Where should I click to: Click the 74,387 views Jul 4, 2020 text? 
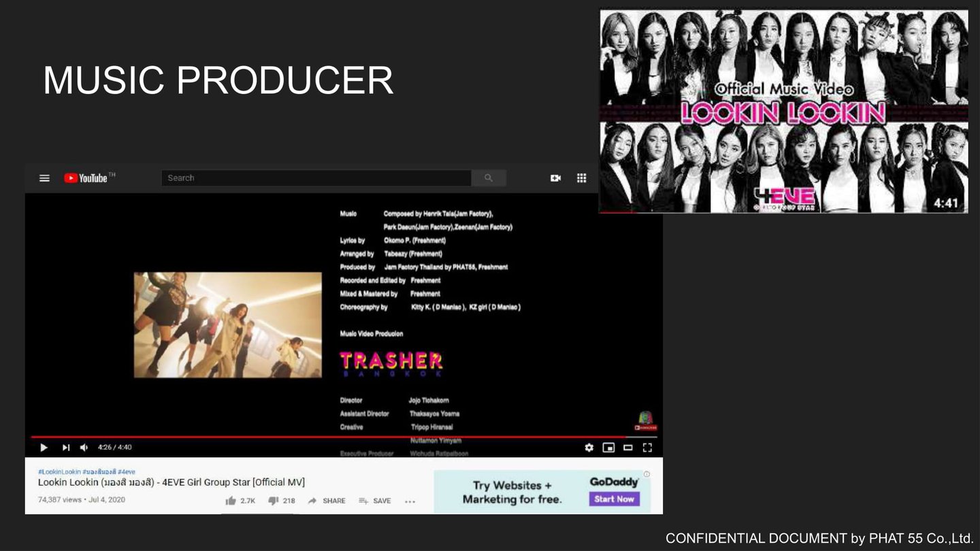point(82,500)
